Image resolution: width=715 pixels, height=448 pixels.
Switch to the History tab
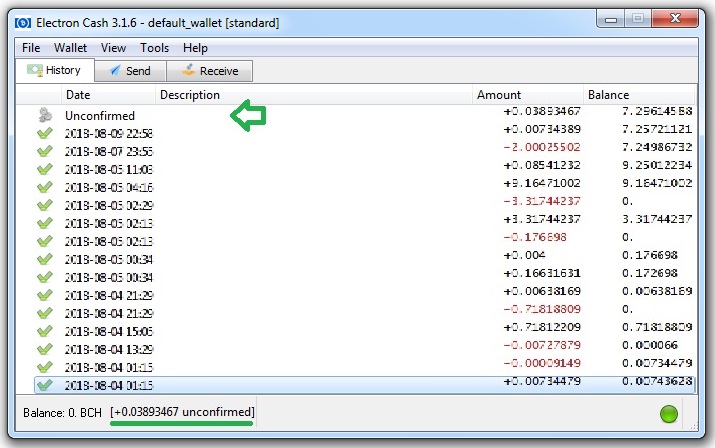coord(55,70)
